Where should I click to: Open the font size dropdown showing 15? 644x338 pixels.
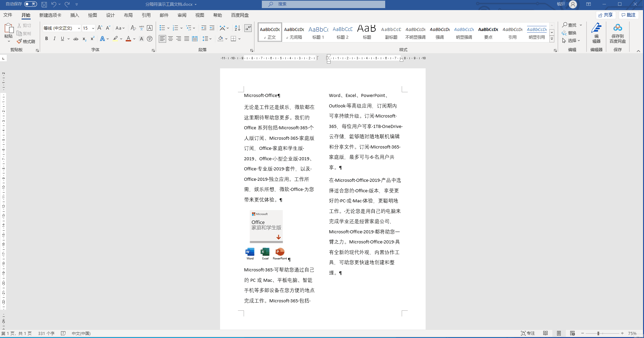point(93,28)
